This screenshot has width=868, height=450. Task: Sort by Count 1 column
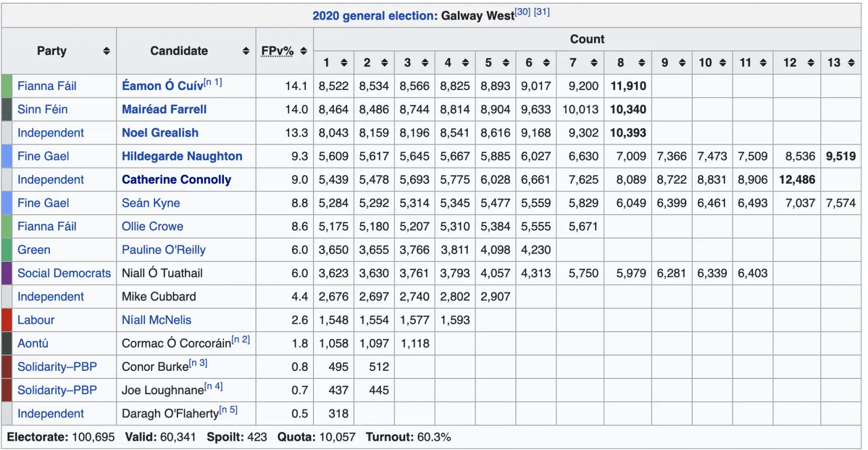point(344,63)
